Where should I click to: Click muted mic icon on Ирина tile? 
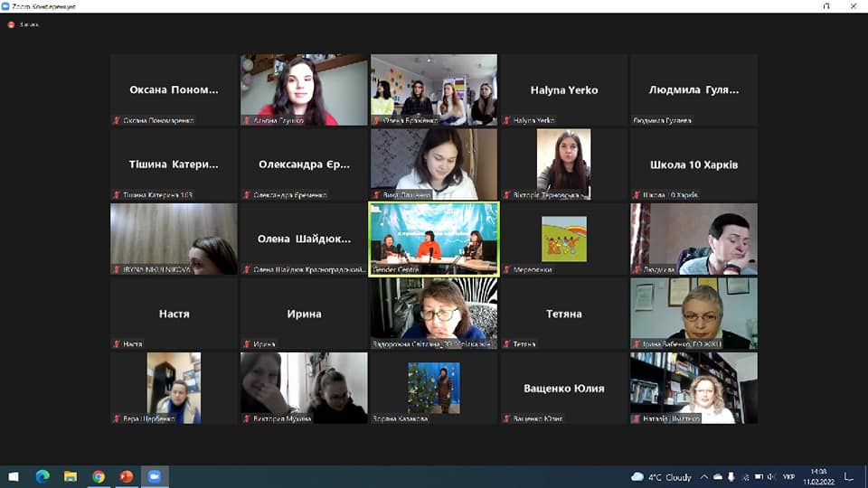tap(247, 343)
